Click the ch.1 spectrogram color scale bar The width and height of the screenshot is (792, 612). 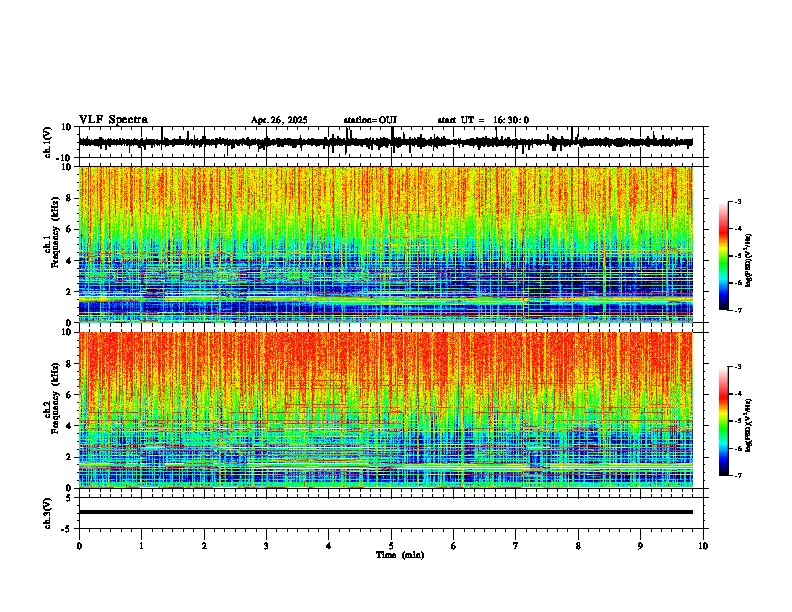pos(724,256)
